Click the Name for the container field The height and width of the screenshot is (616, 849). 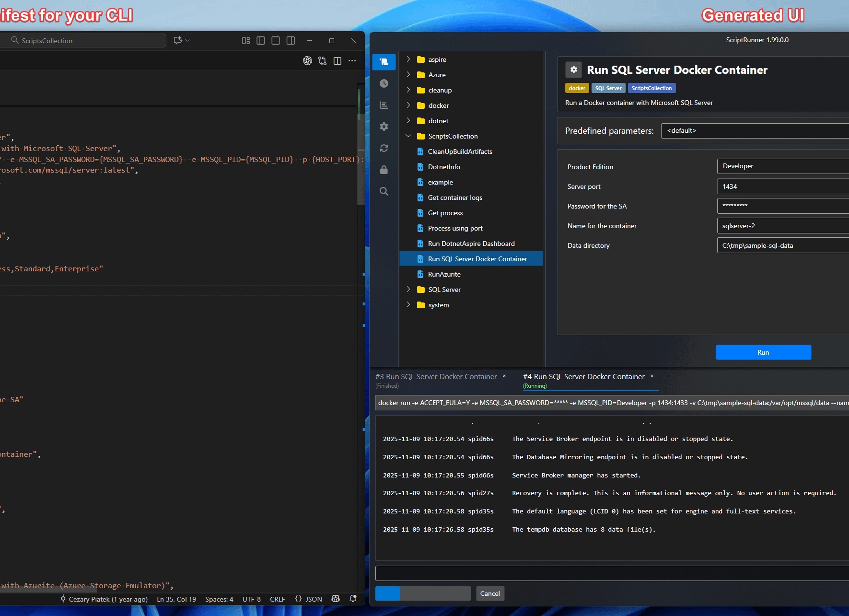pos(783,226)
